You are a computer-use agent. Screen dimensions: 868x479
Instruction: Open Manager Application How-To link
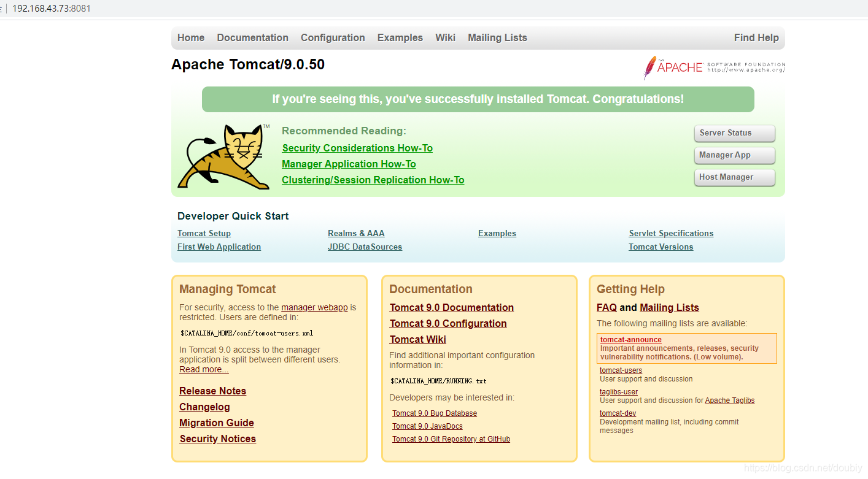click(349, 164)
